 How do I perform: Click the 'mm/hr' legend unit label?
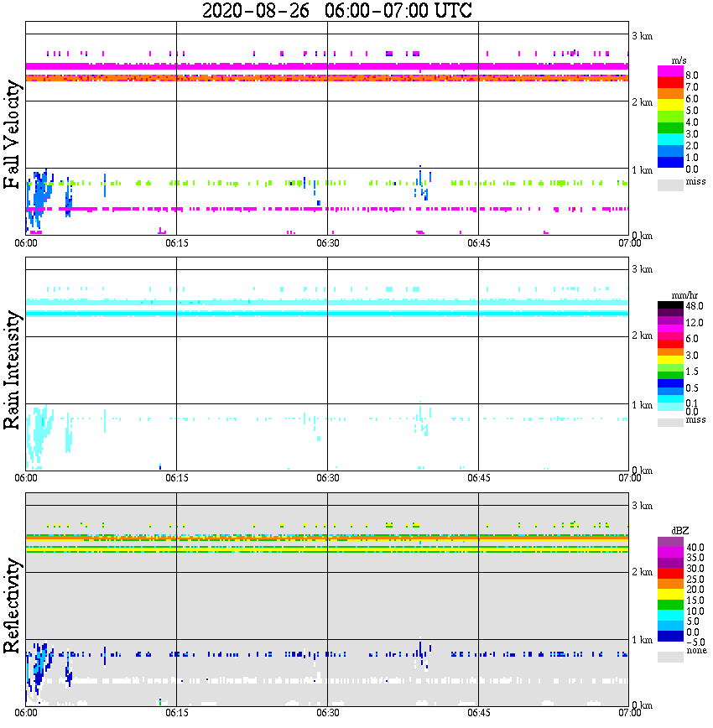pos(684,295)
